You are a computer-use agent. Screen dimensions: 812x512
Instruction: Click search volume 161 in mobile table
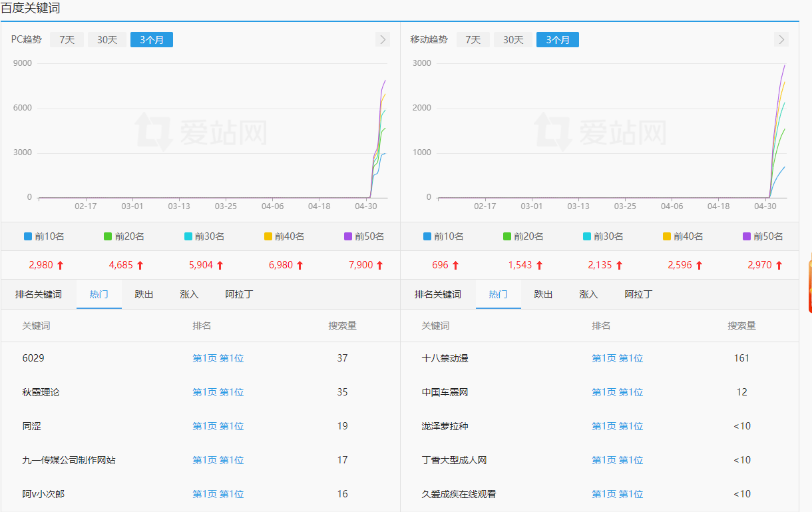tap(741, 358)
